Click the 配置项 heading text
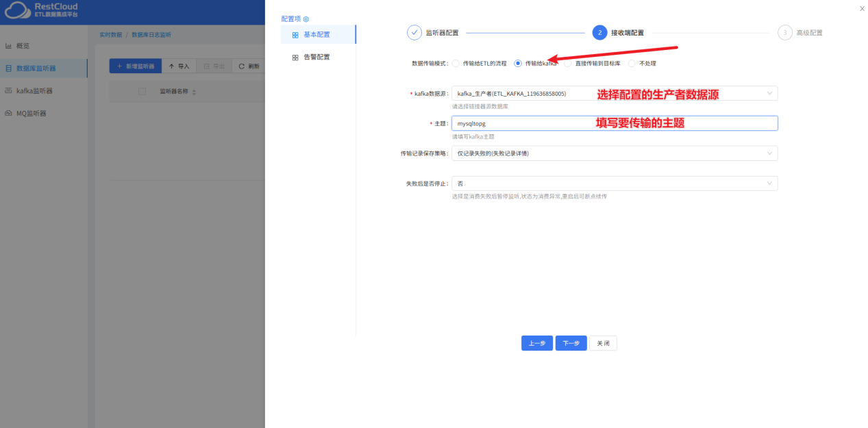868x428 pixels. pyautogui.click(x=291, y=19)
